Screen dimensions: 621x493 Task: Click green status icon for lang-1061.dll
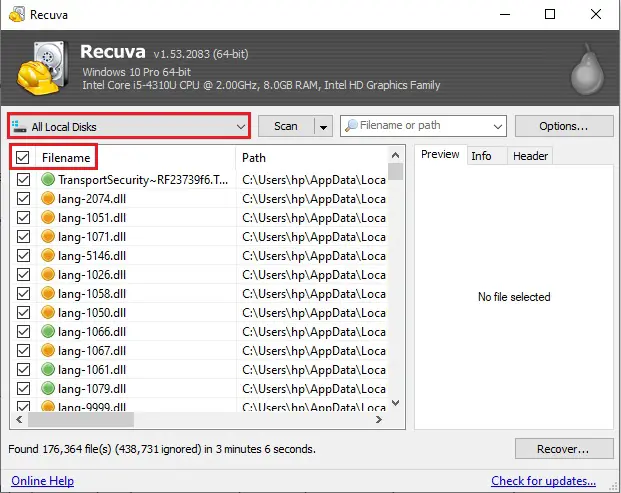(48, 369)
